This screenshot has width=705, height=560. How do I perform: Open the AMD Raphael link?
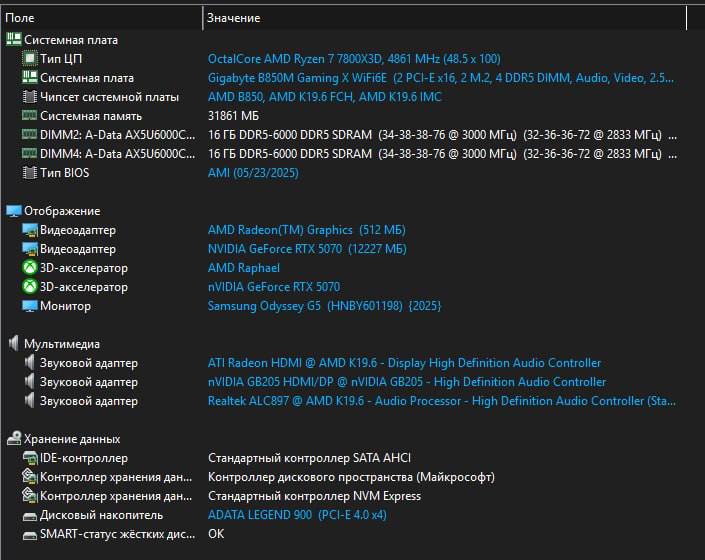(244, 268)
